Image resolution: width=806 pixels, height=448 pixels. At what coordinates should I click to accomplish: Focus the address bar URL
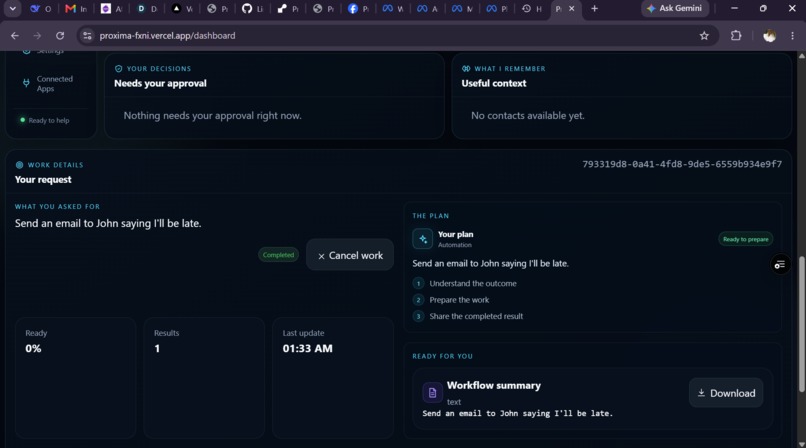(x=167, y=35)
